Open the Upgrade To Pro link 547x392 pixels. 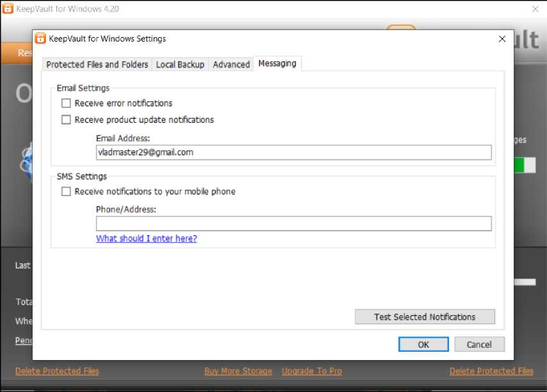click(x=312, y=371)
